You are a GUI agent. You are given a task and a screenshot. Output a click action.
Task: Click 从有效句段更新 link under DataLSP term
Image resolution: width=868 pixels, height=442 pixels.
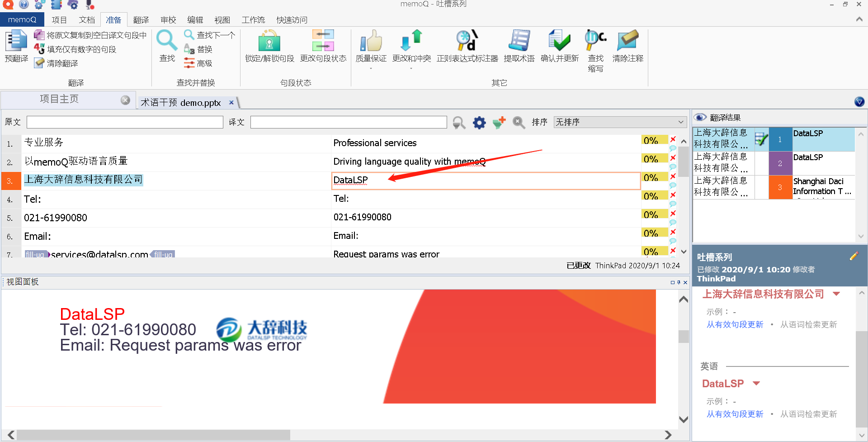[x=735, y=414]
